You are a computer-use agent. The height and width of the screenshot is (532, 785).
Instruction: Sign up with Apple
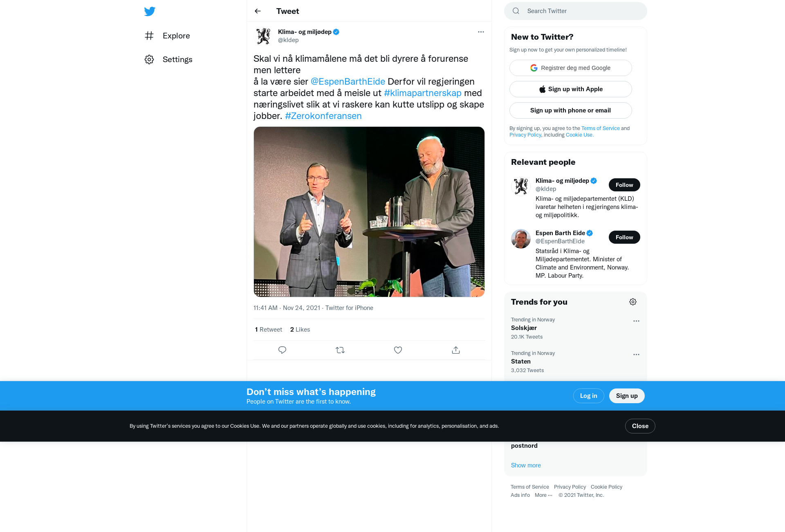pyautogui.click(x=571, y=89)
